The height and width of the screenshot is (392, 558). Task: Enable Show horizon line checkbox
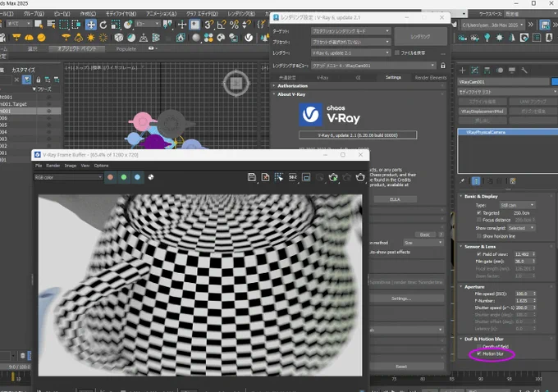coord(479,236)
